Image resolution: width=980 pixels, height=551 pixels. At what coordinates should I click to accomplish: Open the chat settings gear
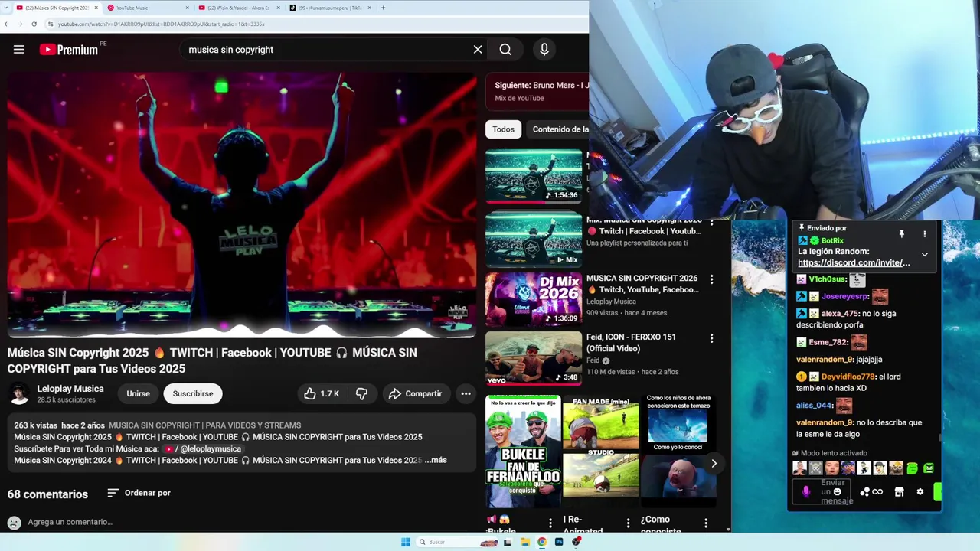(920, 492)
